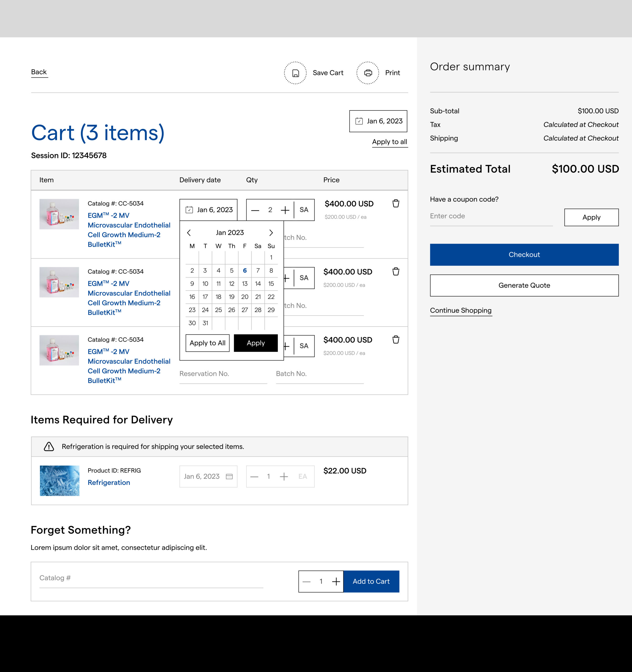
Task: Increase the first item's quantity with the plus
Action: click(285, 210)
